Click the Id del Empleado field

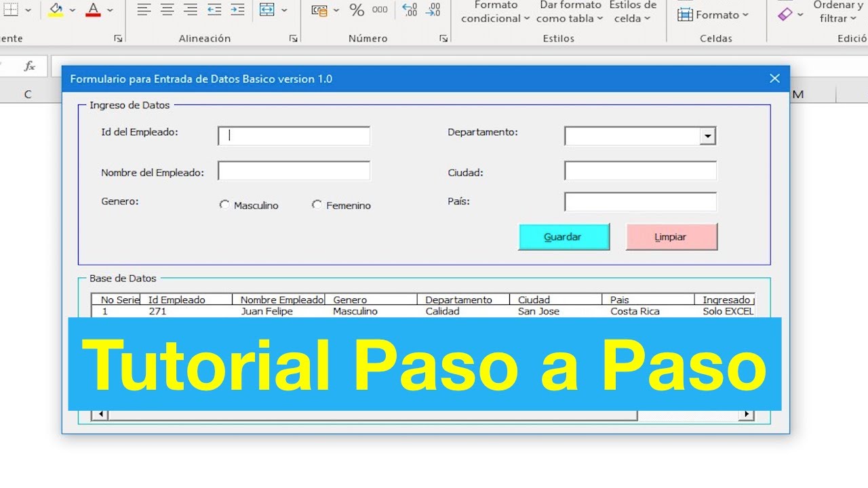(294, 136)
